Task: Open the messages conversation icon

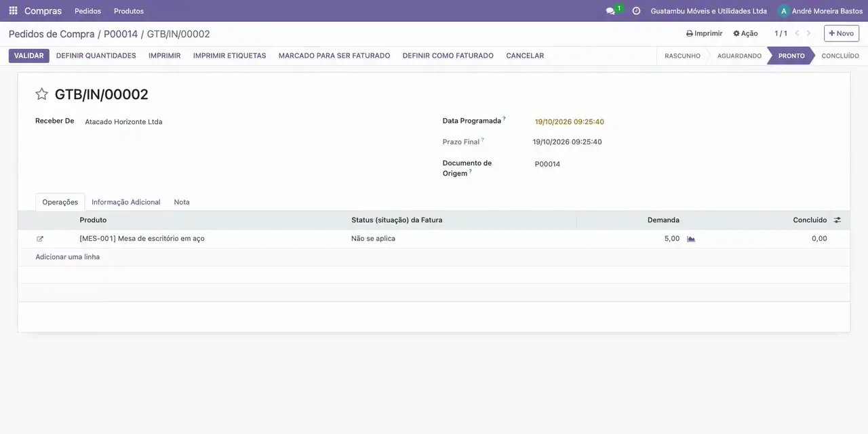Action: [x=610, y=11]
